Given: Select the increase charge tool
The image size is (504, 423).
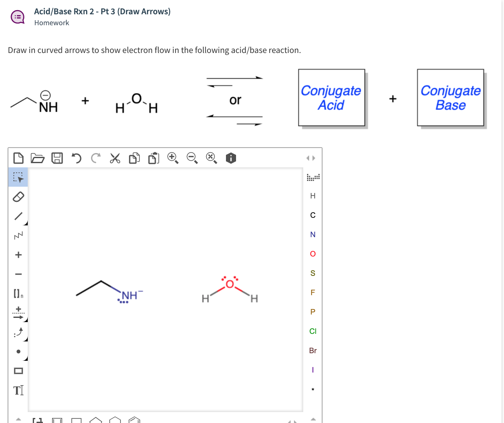Looking at the screenshot, I should coord(18,254).
